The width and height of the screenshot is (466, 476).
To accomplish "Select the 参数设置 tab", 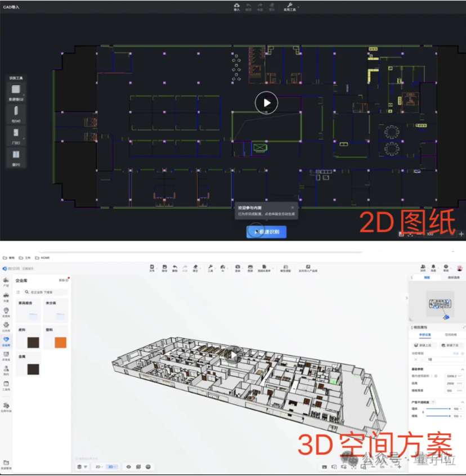I will coord(425,334).
